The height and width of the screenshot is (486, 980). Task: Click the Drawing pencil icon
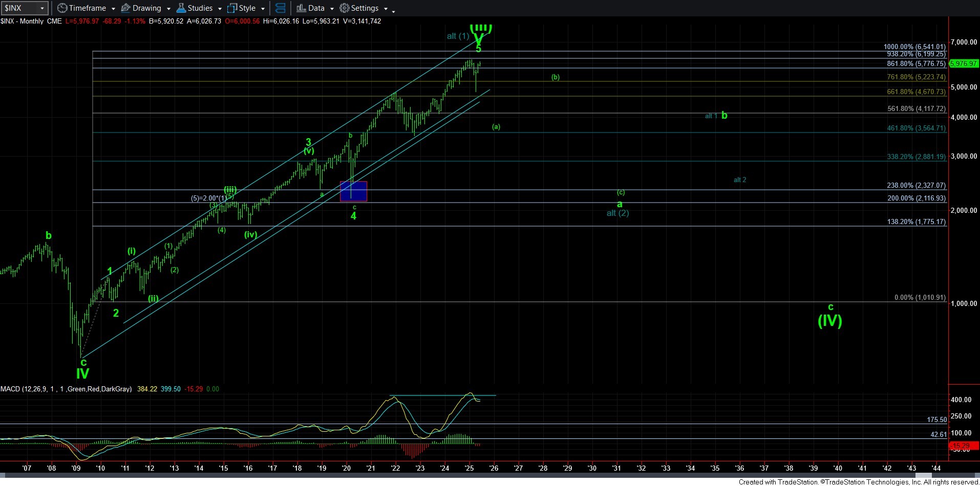(x=125, y=8)
